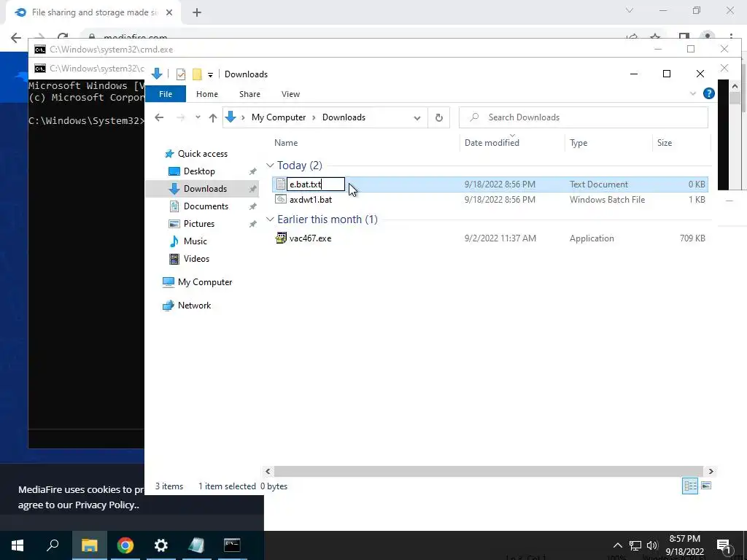Expand the ribbon with the chevron

[693, 94]
